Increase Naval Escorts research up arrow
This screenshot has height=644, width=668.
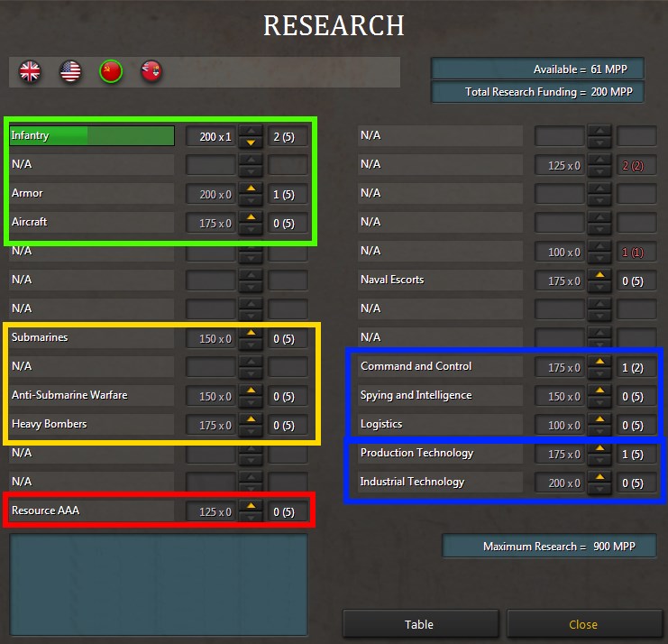599,275
